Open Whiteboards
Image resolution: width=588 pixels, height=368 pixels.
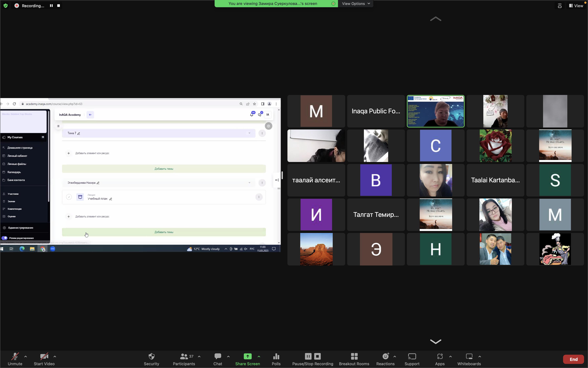point(469,359)
